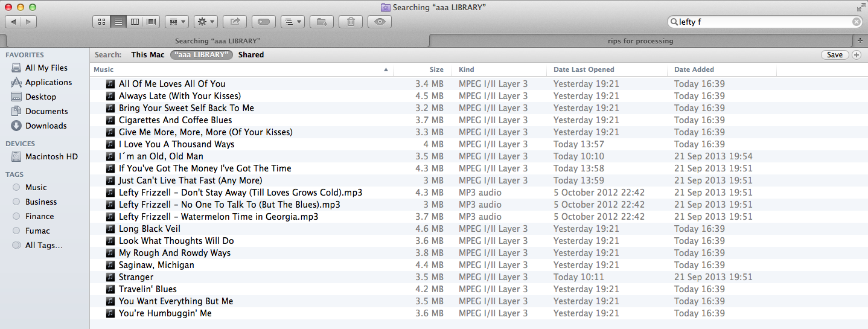The image size is (868, 329).
Task: Sort by Date Added column header
Action: click(x=722, y=69)
